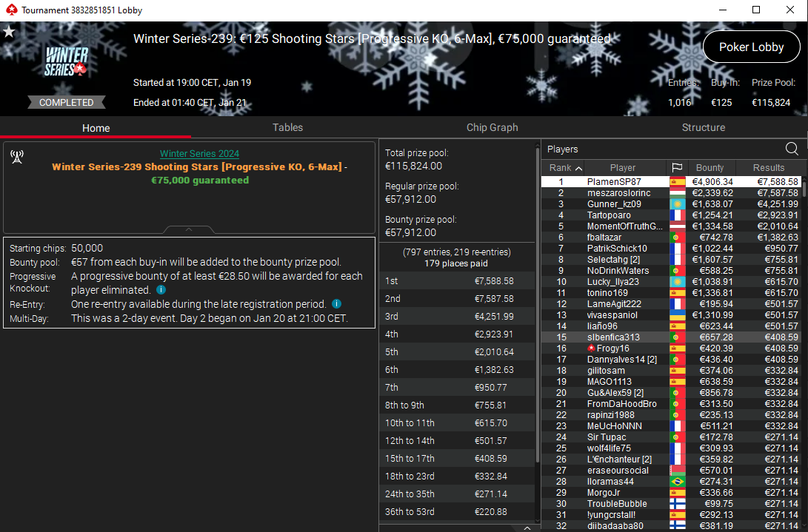This screenshot has width=808, height=532.
Task: Select player !yungcrstall!
Action: click(672, 515)
